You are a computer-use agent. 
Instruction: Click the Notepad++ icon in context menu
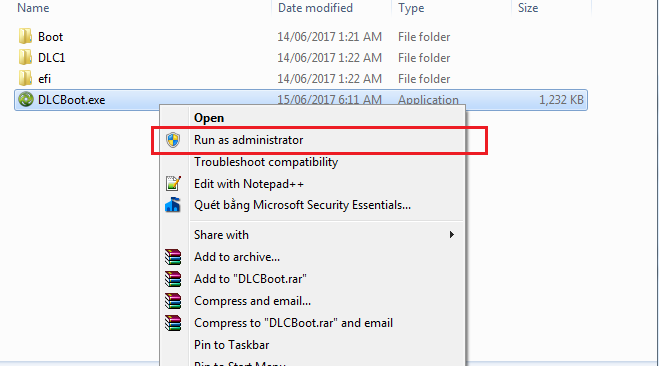173,184
